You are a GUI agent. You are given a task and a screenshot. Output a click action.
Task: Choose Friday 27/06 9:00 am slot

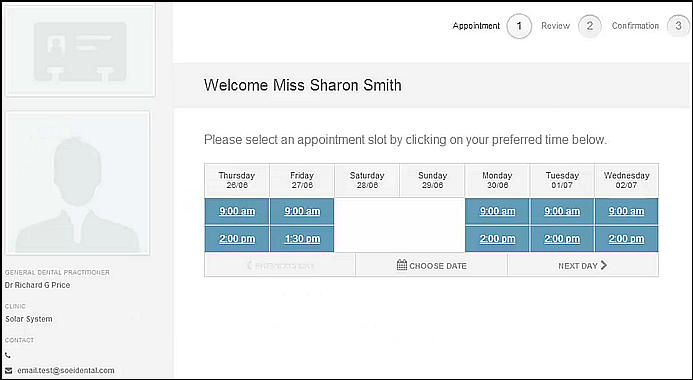pos(302,211)
